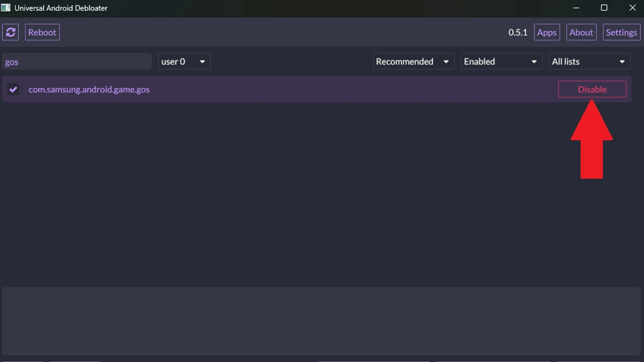Expand the Recommended filter dropdown
Screen dimensions: 644x362
point(413,62)
